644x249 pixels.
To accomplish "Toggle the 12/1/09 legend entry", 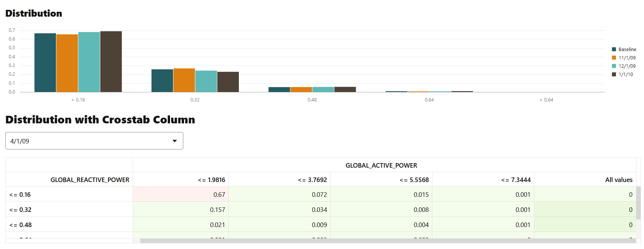I will [624, 66].
